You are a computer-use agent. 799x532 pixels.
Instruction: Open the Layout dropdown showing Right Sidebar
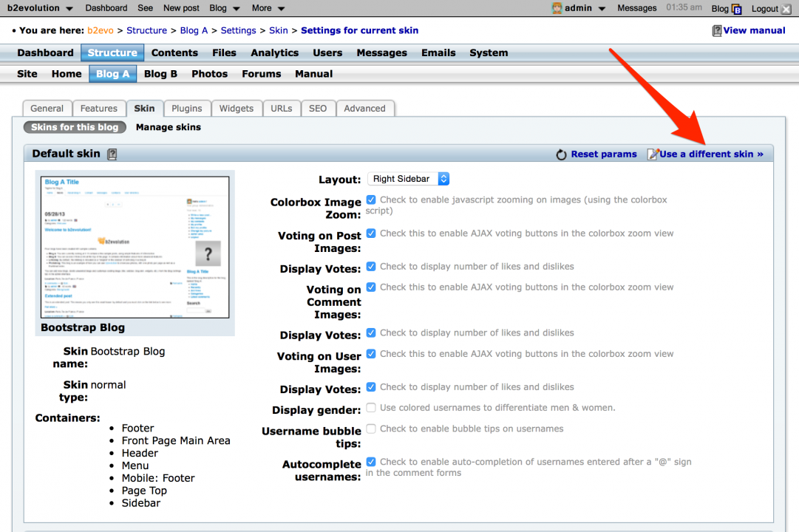[408, 179]
